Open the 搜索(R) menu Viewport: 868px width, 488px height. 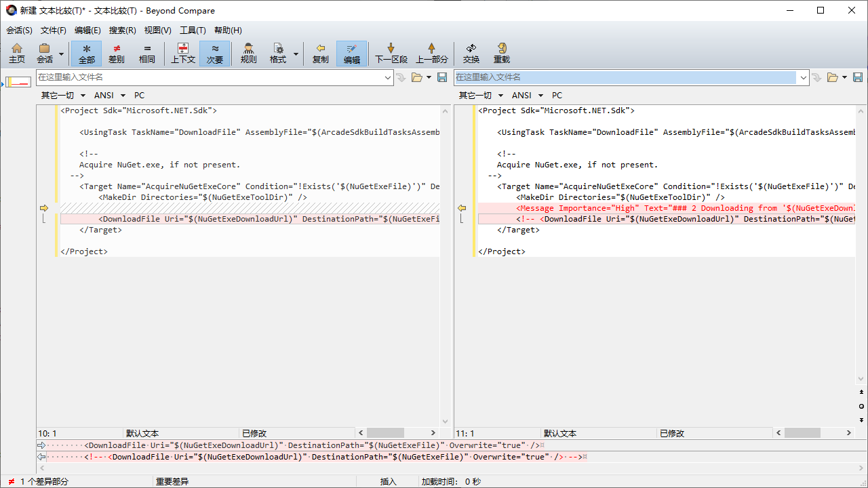pyautogui.click(x=122, y=30)
